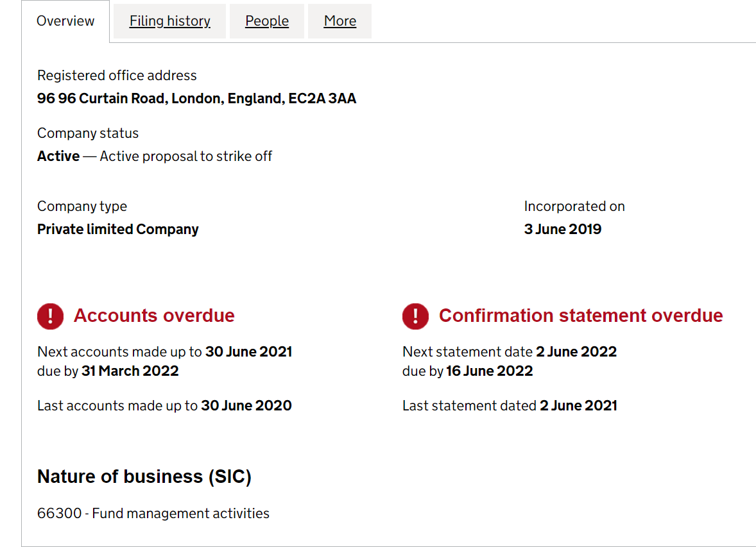Viewport: 756px width, 547px height.
Task: Open the More tab
Action: pyautogui.click(x=340, y=21)
